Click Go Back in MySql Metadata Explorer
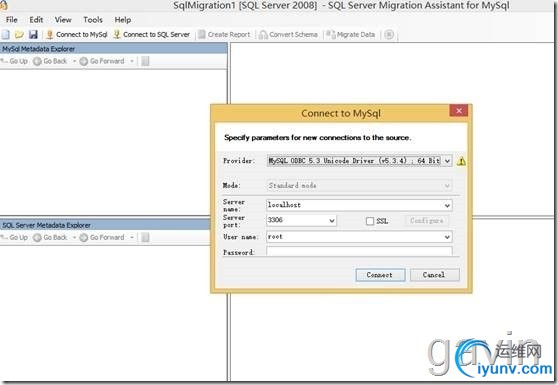The height and width of the screenshot is (385, 558). (50, 61)
